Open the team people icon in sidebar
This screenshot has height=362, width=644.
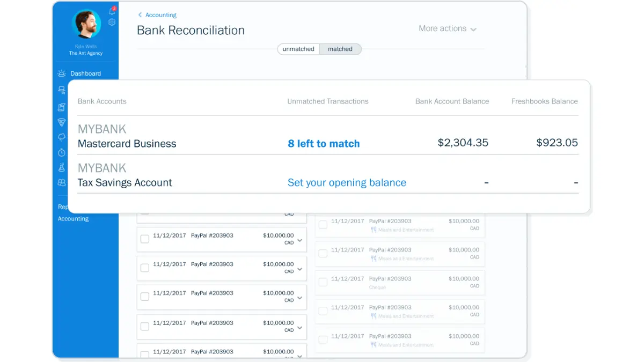click(x=62, y=183)
